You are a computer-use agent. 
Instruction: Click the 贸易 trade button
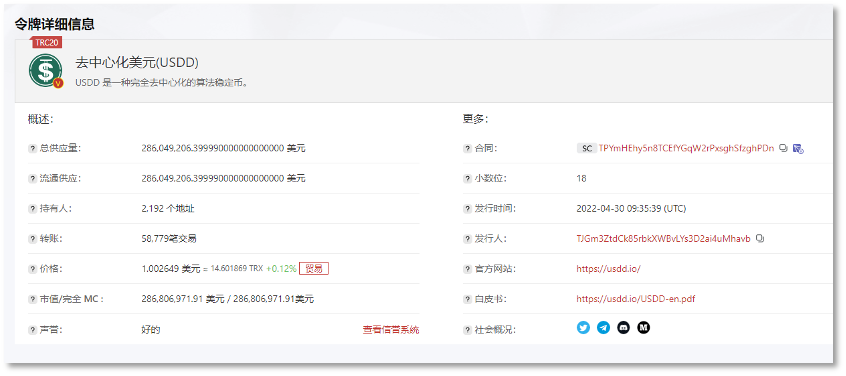[313, 269]
